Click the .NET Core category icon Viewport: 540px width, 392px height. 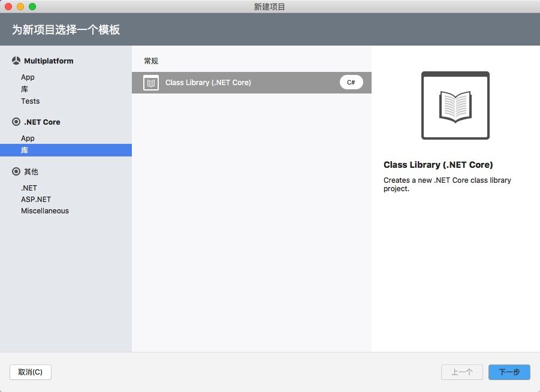(16, 122)
